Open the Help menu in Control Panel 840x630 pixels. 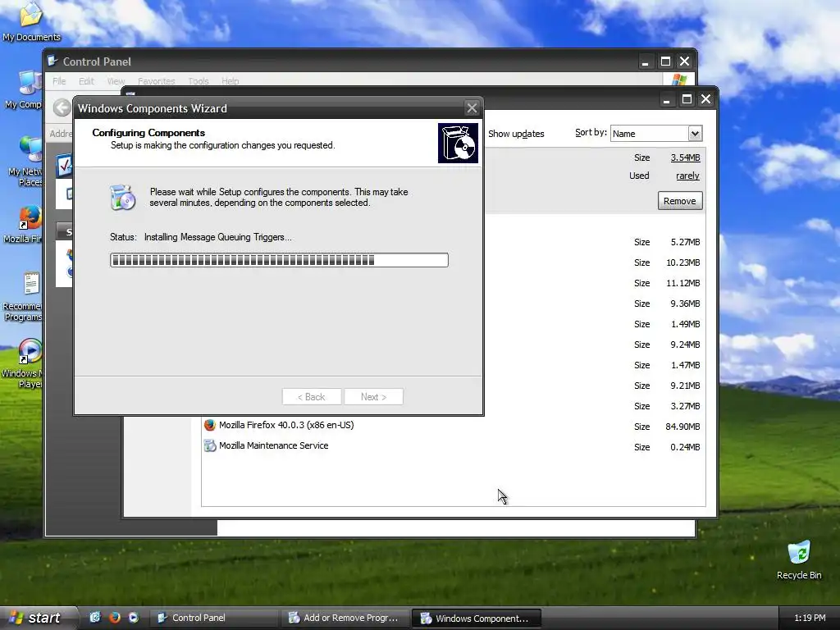[x=230, y=81]
